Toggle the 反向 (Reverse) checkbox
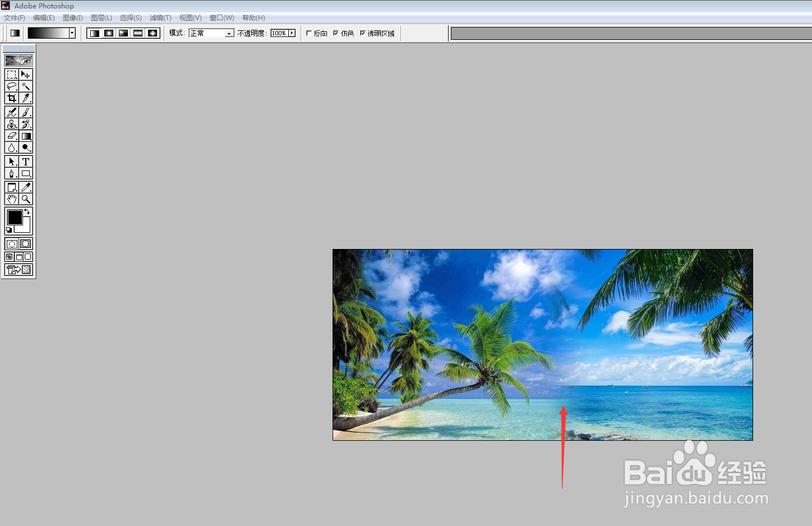 (x=309, y=33)
